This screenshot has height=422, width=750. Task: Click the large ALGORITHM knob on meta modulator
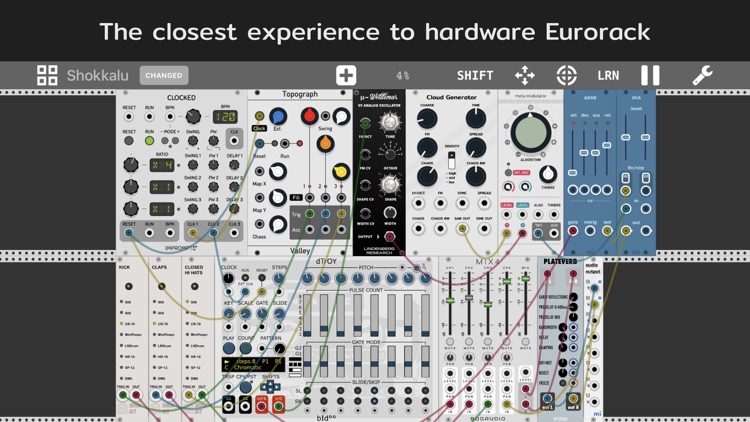coord(530,133)
